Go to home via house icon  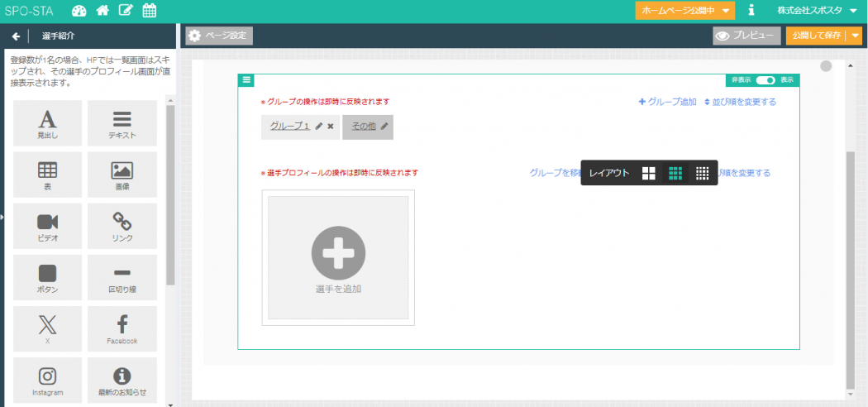coord(103,11)
